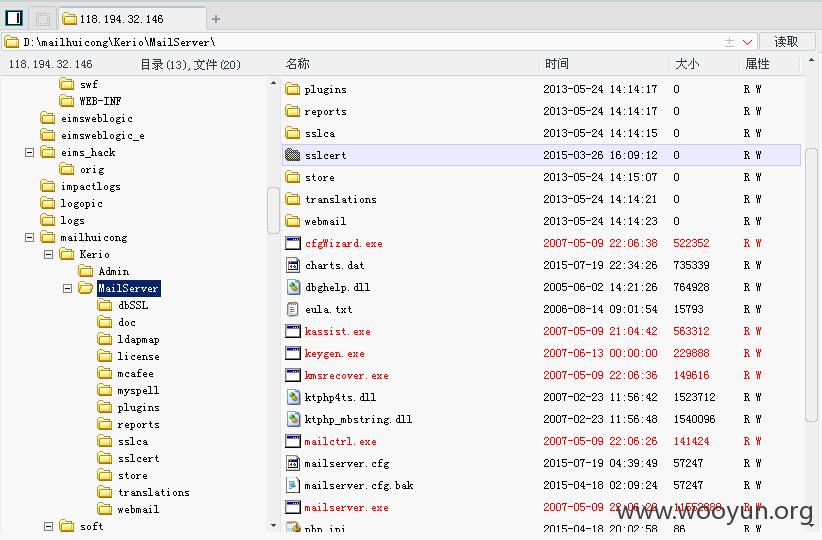The height and width of the screenshot is (540, 822).
Task: Select the impactlogs folder in the tree
Action: click(81, 187)
